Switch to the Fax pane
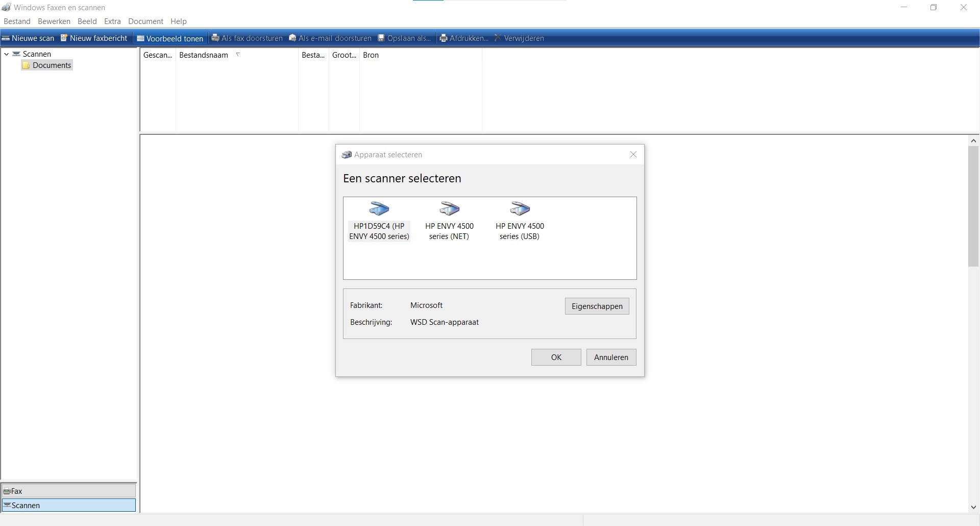 (x=69, y=491)
